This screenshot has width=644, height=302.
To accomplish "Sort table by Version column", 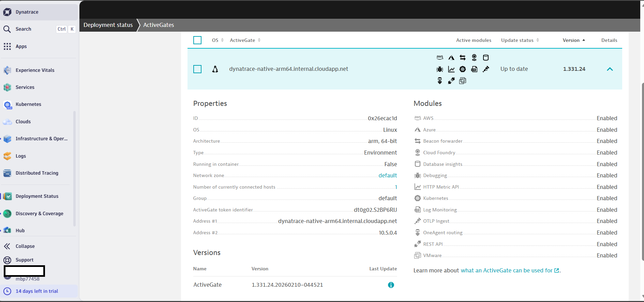I will (x=574, y=40).
